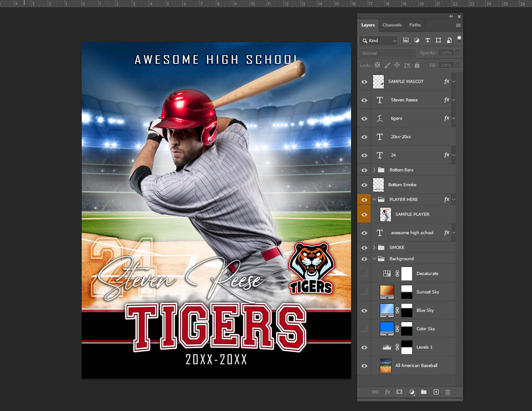Filter for type layers icon
The height and width of the screenshot is (411, 532).
coord(427,40)
